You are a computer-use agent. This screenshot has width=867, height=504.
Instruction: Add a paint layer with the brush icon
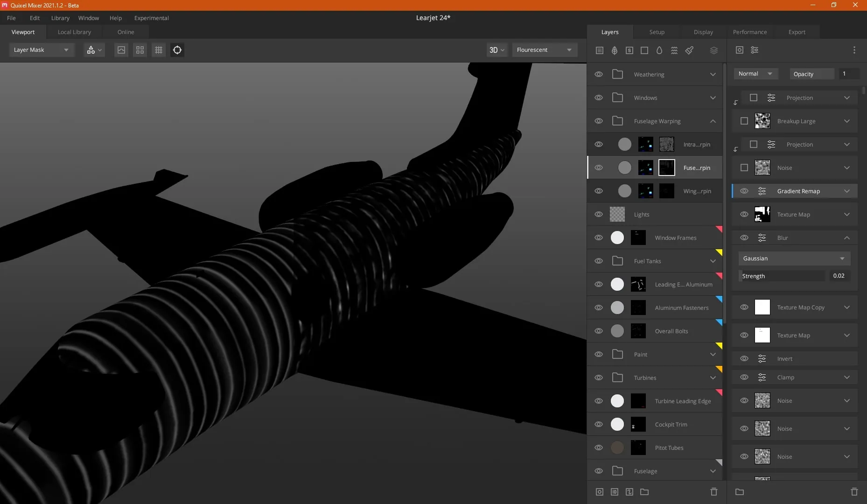coord(689,50)
